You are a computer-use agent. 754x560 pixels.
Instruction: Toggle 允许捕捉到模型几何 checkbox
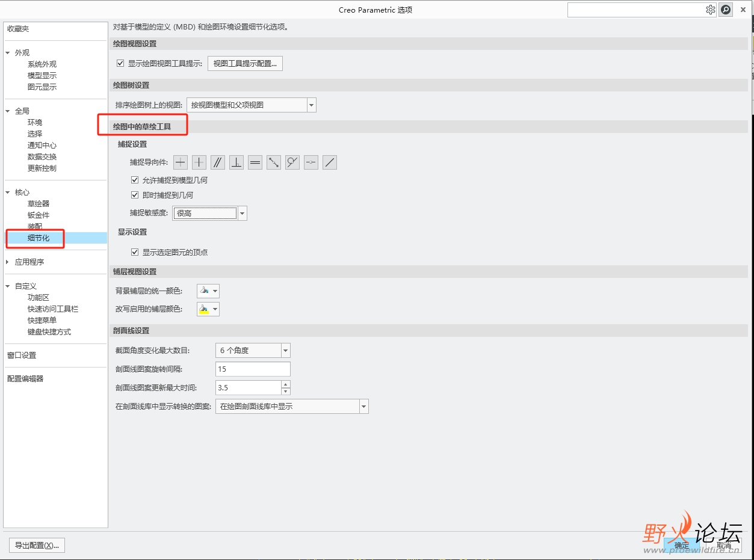pyautogui.click(x=135, y=180)
